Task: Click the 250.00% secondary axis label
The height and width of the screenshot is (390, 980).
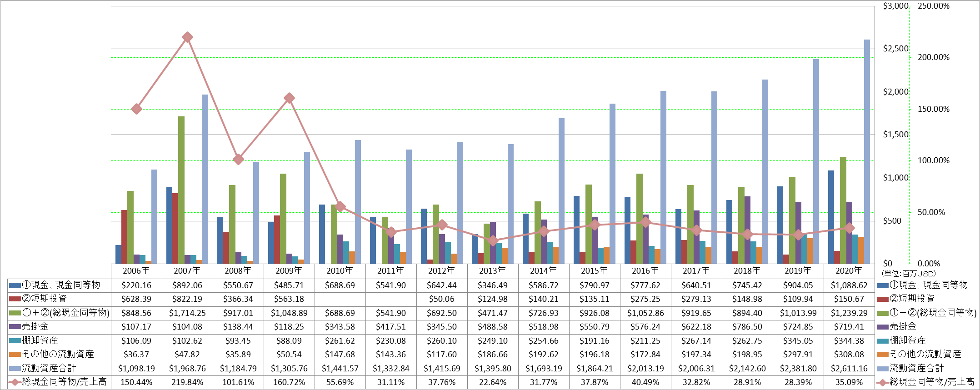Action: [x=934, y=6]
